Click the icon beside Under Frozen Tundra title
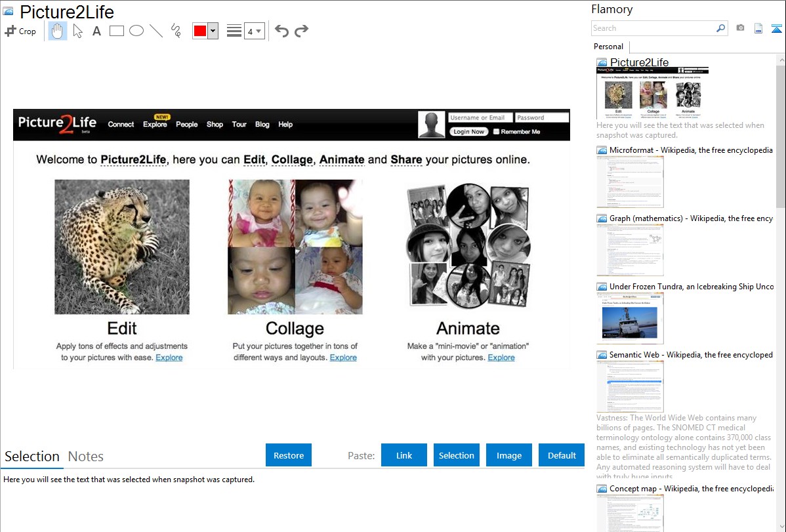This screenshot has height=532, width=786. click(602, 287)
